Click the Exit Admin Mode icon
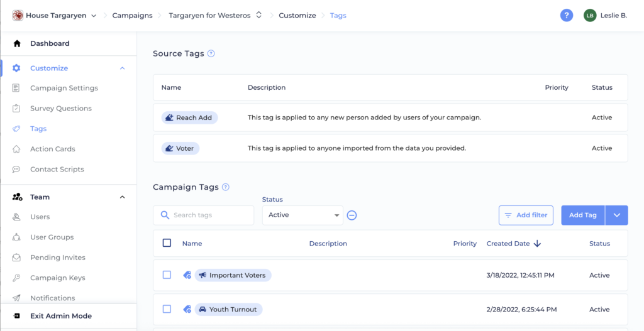Viewport: 644px width, 331px height. click(16, 316)
